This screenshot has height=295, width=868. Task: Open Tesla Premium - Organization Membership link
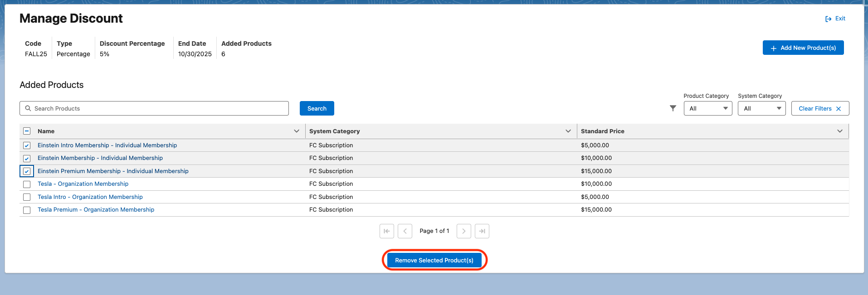(x=96, y=209)
